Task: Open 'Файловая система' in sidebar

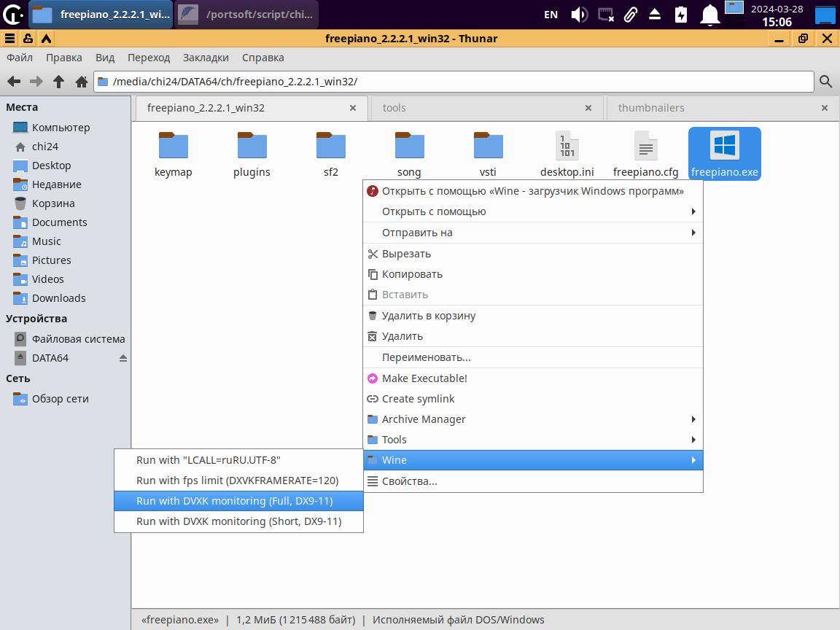Action: [x=66, y=338]
